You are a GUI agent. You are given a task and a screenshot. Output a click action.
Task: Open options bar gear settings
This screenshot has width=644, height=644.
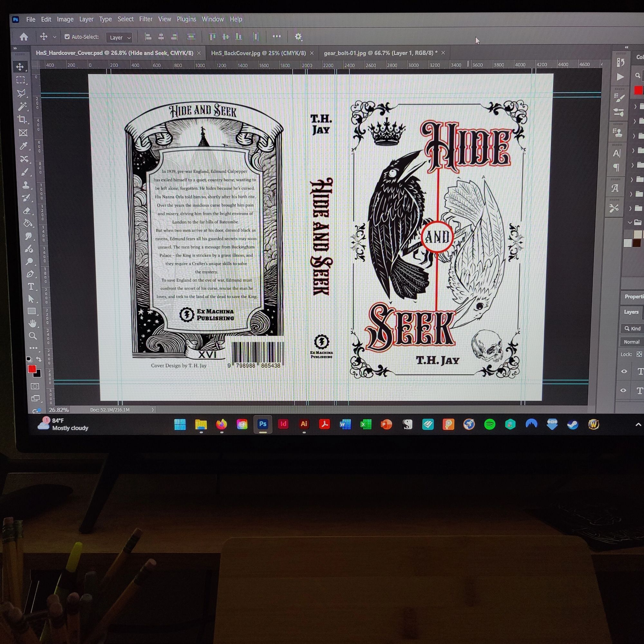298,37
